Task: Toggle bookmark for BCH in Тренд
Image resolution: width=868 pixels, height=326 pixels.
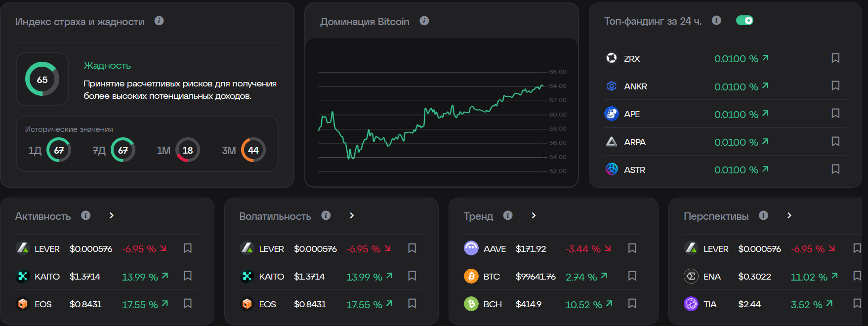Action: click(x=632, y=304)
